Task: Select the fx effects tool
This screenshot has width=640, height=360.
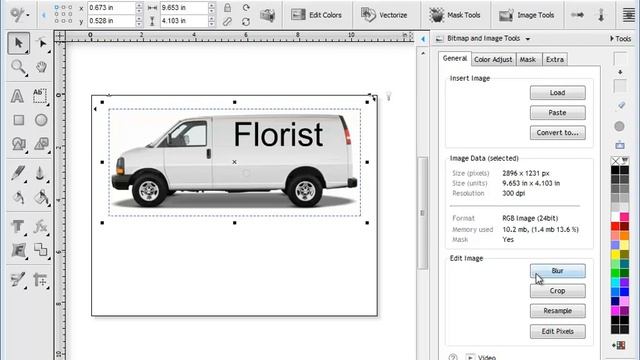Action: [40, 227]
